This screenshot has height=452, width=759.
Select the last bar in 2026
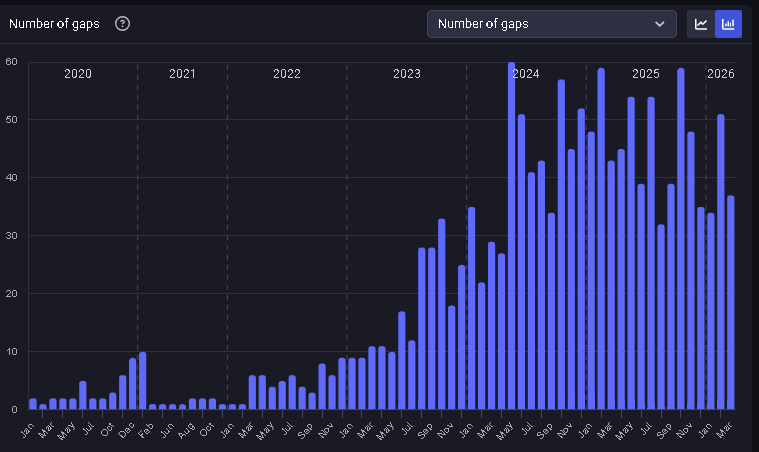pyautogui.click(x=730, y=302)
